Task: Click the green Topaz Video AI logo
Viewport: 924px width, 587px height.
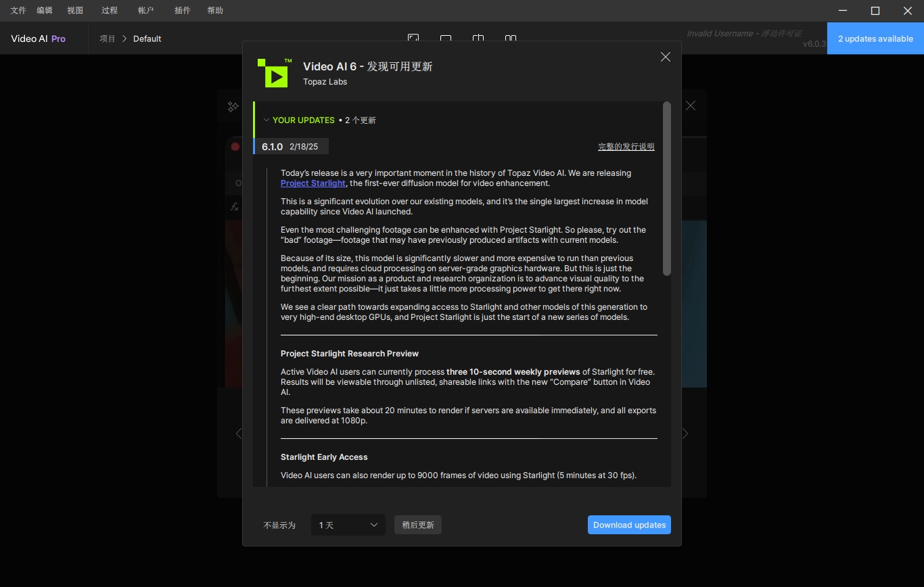Action: click(x=275, y=73)
